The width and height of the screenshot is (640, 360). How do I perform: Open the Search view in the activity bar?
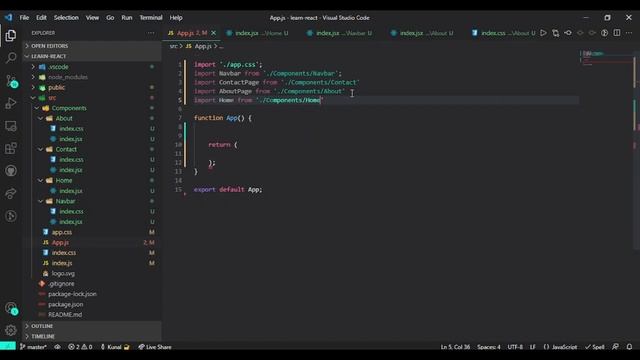click(x=11, y=58)
